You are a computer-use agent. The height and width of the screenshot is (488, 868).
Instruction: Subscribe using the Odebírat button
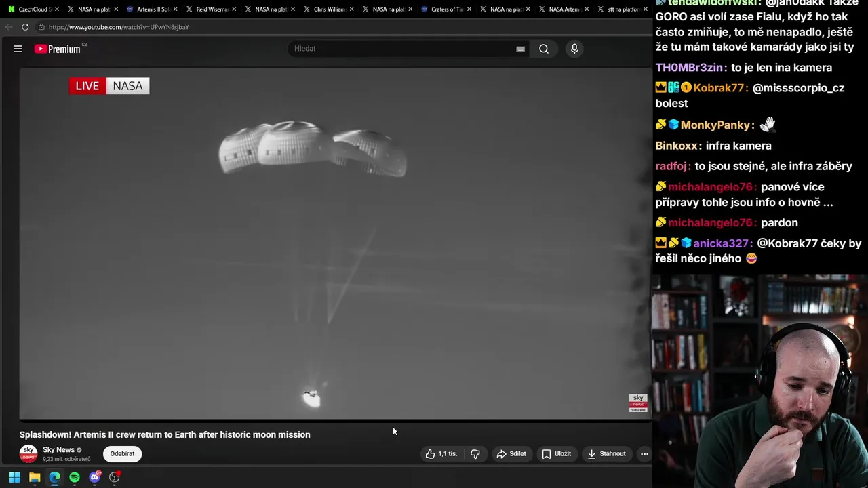click(x=123, y=454)
